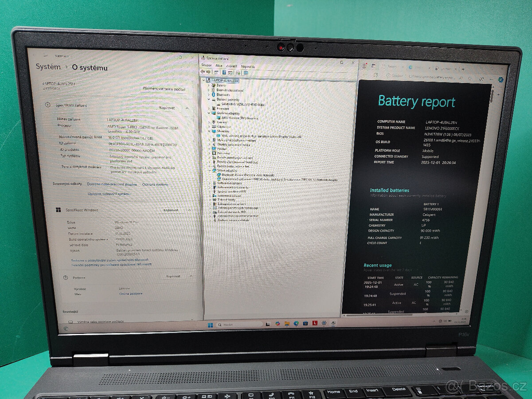Open Akce menu in Device Manager
Screen dimensions: 532x399
point(219,66)
